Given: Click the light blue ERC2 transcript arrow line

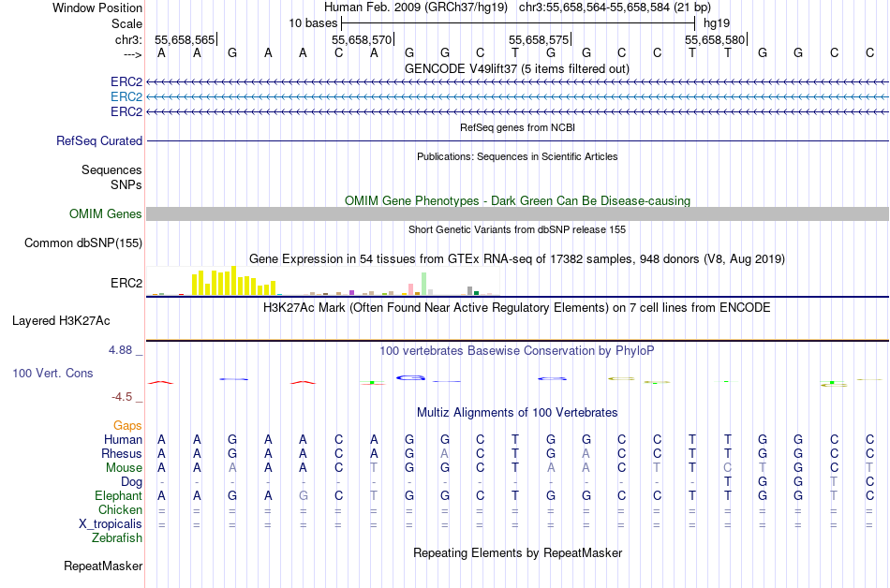Looking at the screenshot, I should 517,97.
